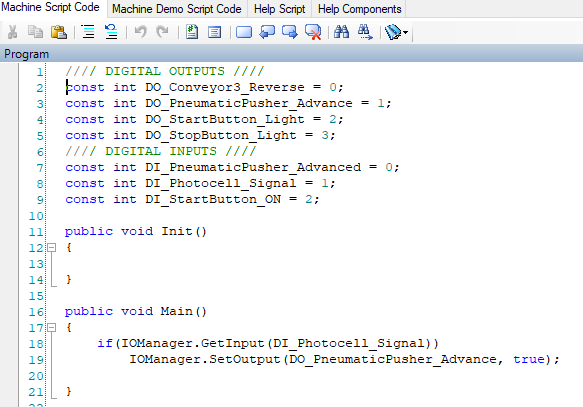Screen dimensions: 583x407
Task: Open dropdown arrow beside pencil tool
Action: (x=405, y=33)
